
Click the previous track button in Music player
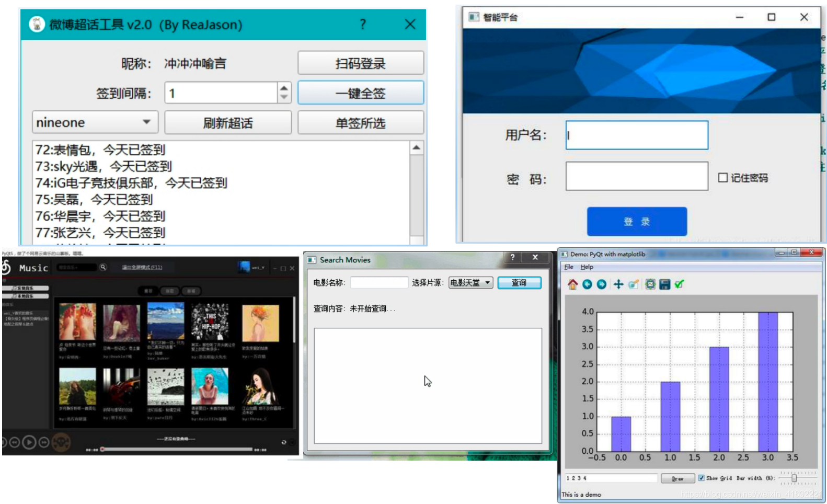[14, 442]
